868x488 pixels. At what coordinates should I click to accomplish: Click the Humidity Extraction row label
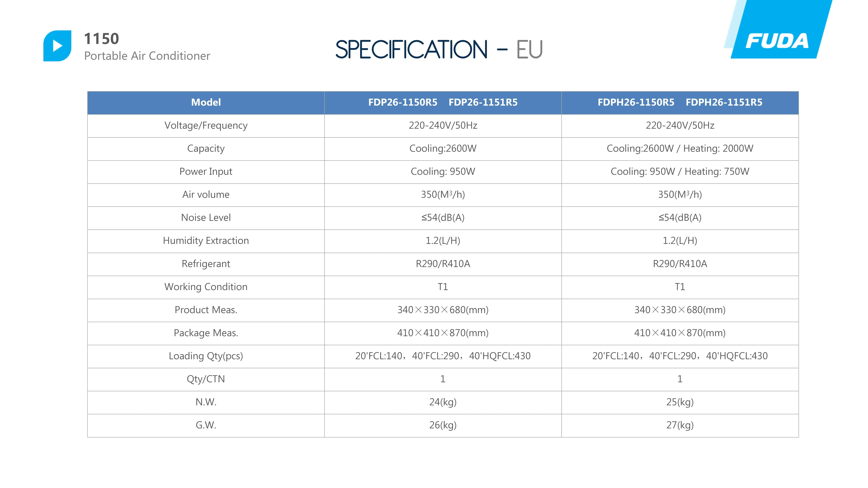coord(206,241)
